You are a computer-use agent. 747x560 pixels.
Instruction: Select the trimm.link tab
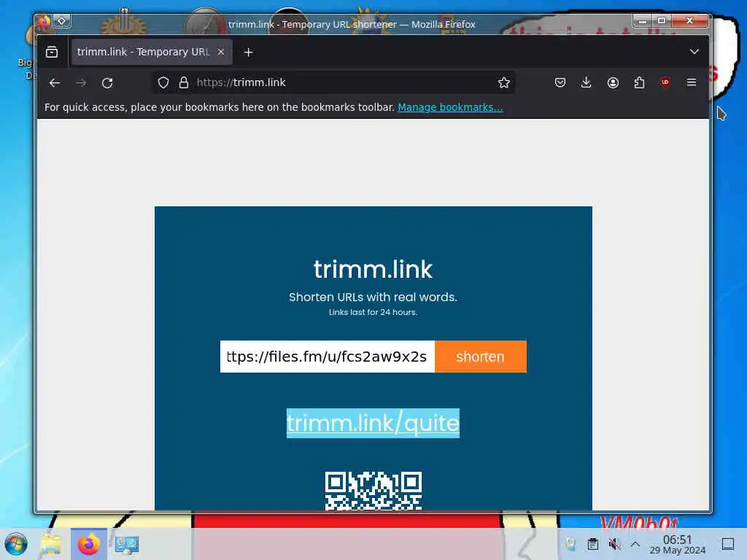(152, 52)
